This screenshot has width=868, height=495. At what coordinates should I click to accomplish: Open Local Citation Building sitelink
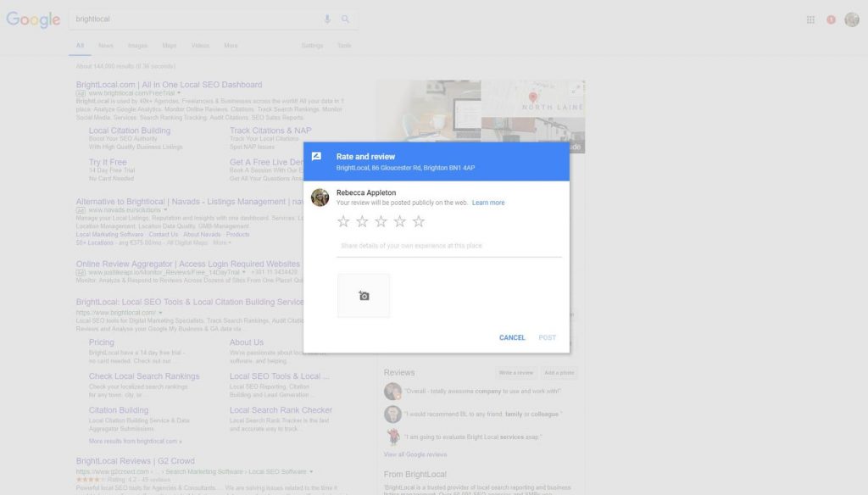130,131
